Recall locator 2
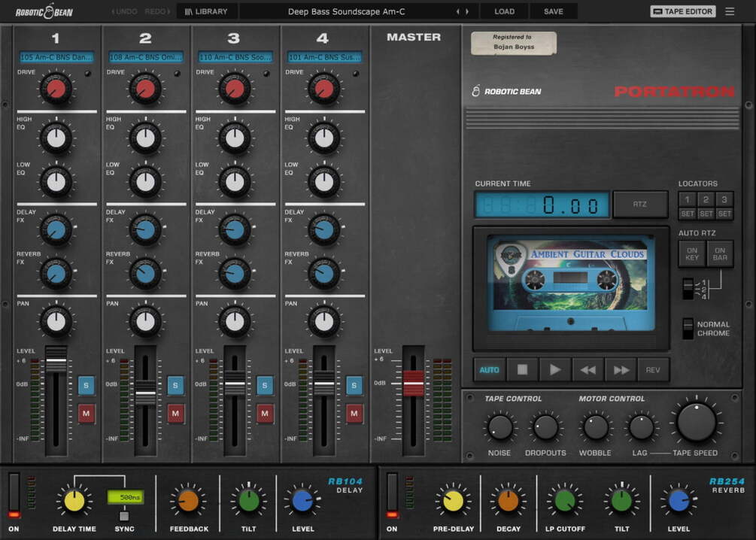The height and width of the screenshot is (540, 756). (706, 199)
